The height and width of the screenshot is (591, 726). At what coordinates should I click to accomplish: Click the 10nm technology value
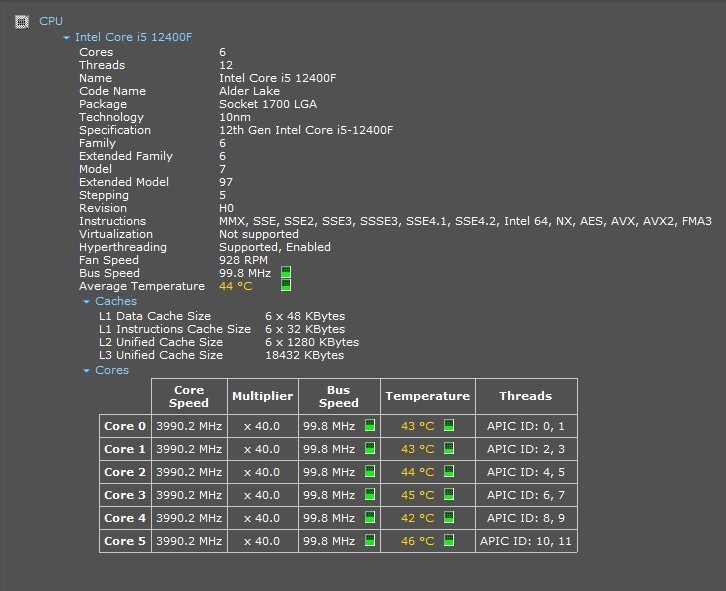[235, 117]
